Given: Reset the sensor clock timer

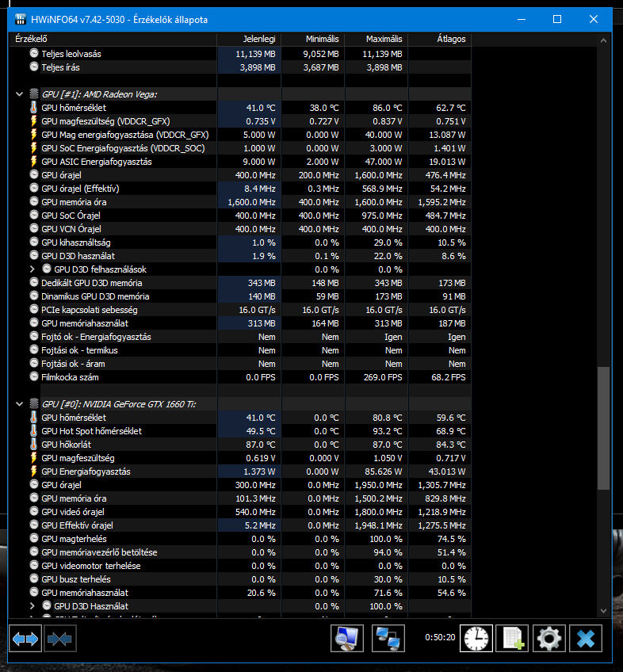Looking at the screenshot, I should 476,638.
